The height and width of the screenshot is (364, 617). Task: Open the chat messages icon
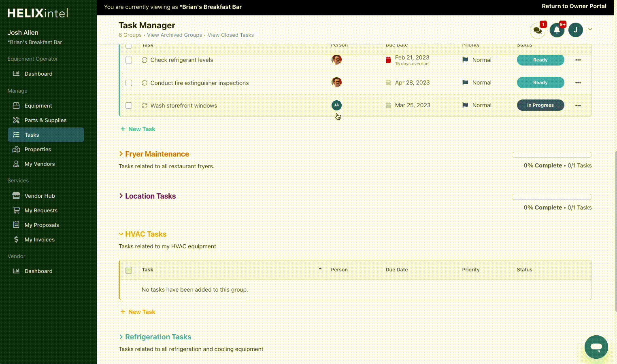pos(538,30)
